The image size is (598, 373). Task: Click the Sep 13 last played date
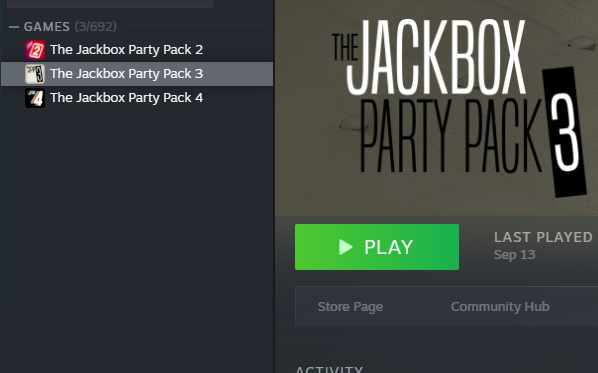pos(514,255)
